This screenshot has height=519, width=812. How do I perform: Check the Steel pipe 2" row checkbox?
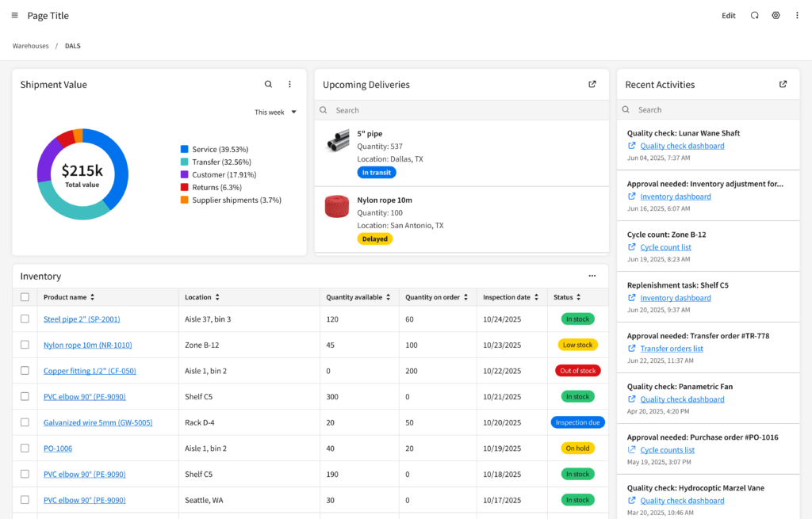pos(25,319)
